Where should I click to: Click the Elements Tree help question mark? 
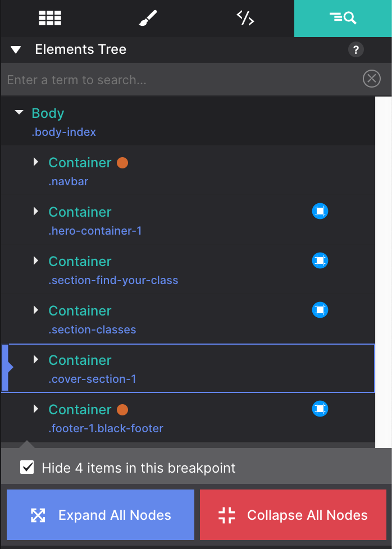356,50
